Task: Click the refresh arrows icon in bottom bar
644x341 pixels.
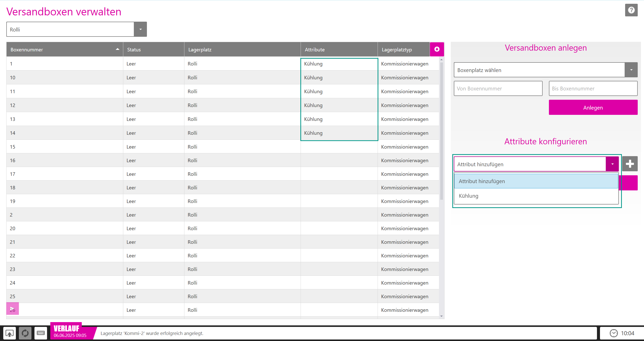Action: [x=25, y=333]
